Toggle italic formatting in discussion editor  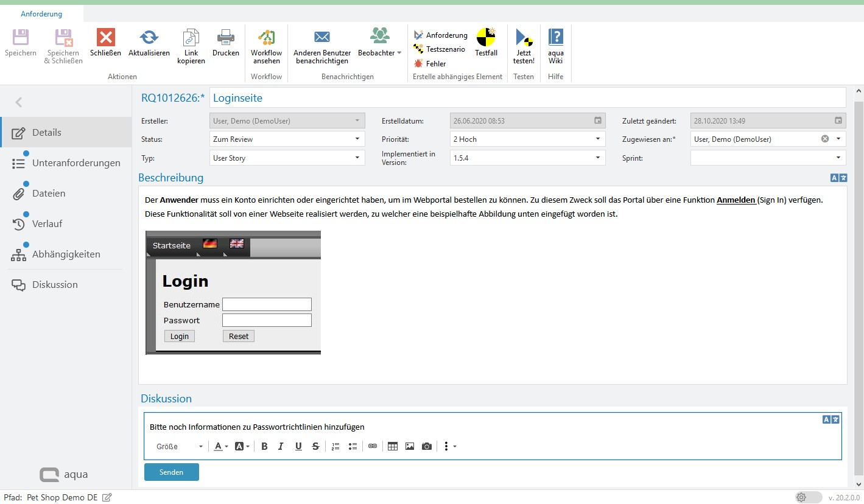(x=281, y=446)
